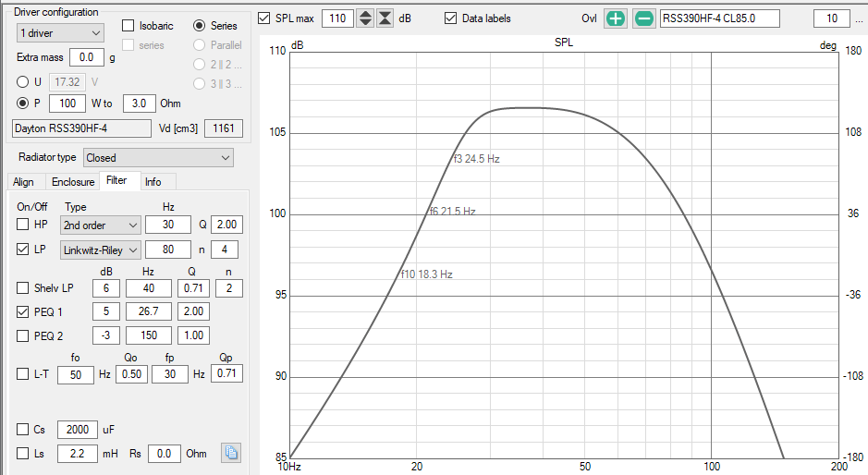The height and width of the screenshot is (475, 868).
Task: Click the L-T Qo 0.50 field
Action: 131,374
